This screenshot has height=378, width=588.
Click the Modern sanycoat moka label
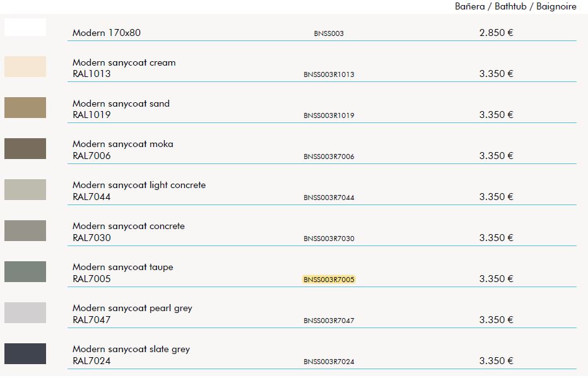coord(123,144)
